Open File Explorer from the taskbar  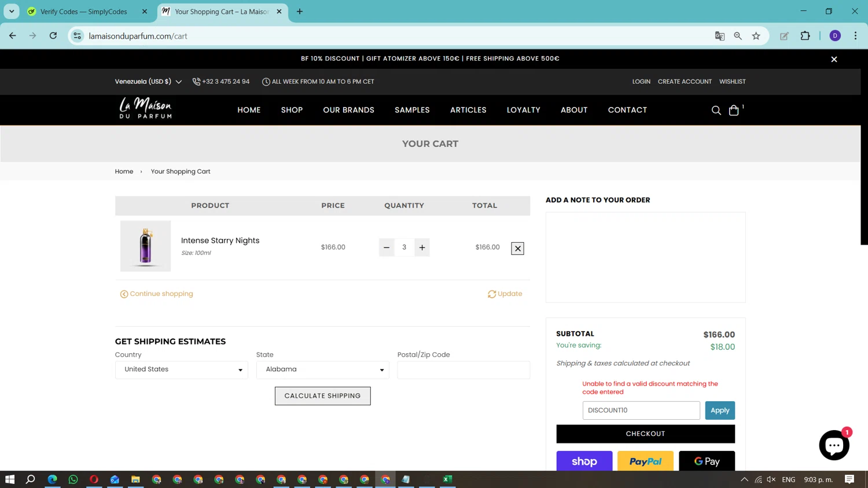pyautogui.click(x=135, y=479)
